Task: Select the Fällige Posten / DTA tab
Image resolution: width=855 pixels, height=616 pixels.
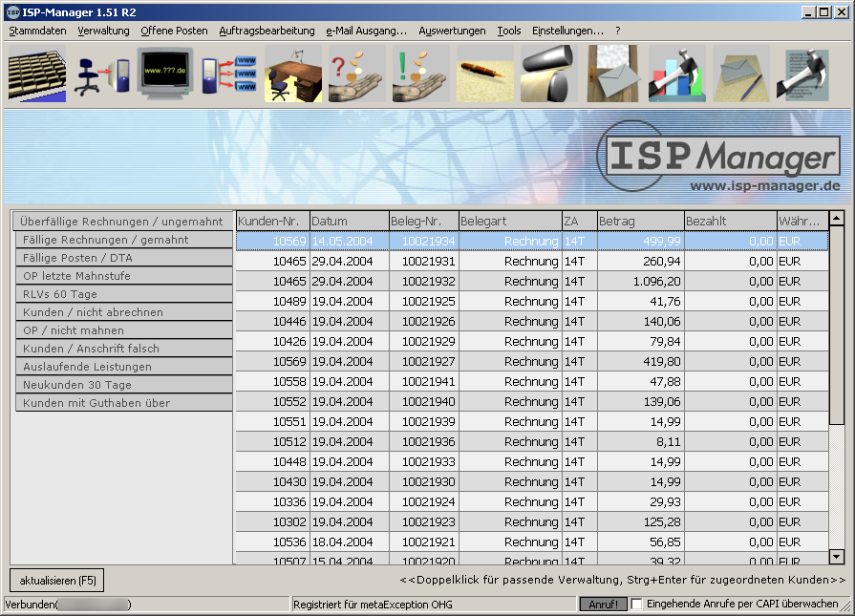Action: pos(121,258)
